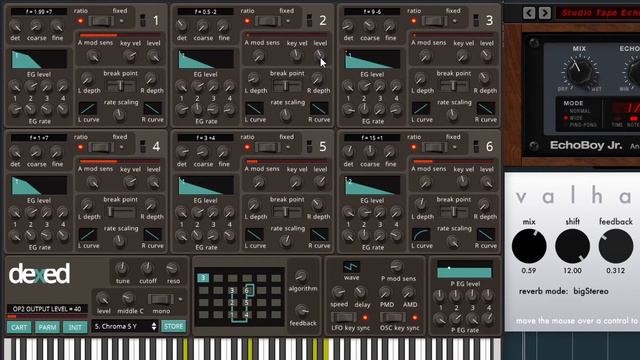The height and width of the screenshot is (360, 640).
Task: Click the EchoBoy Jr. MIX knob
Action: click(x=579, y=72)
